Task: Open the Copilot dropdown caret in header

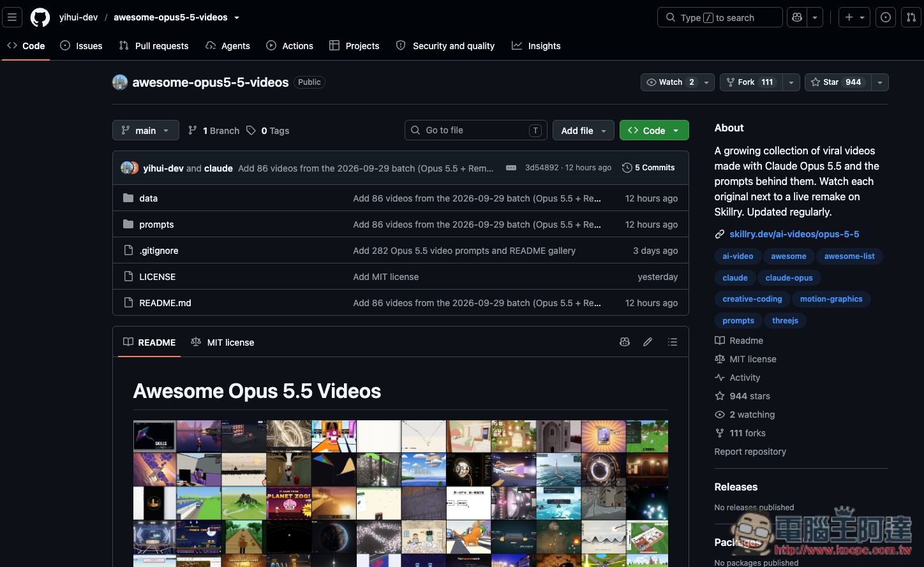Action: (x=815, y=17)
